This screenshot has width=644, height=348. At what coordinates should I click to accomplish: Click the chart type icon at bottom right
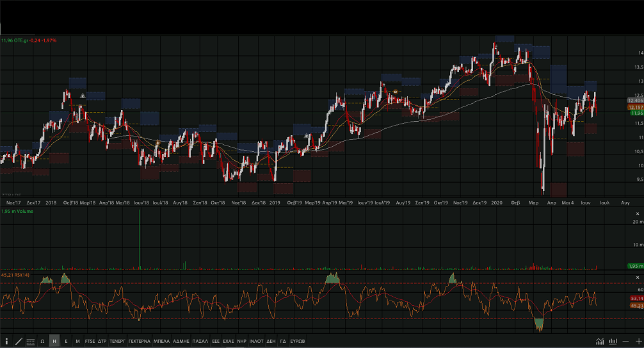600,342
